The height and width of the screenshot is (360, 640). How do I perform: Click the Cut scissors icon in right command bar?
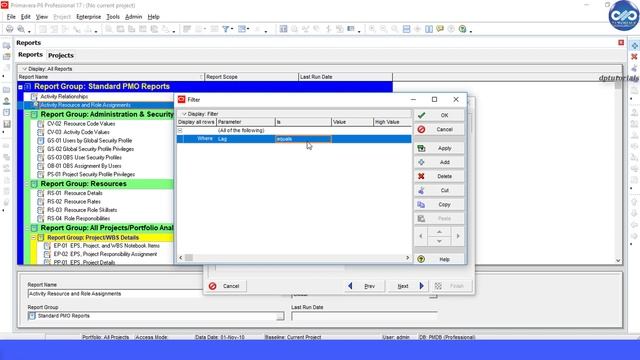click(634, 68)
